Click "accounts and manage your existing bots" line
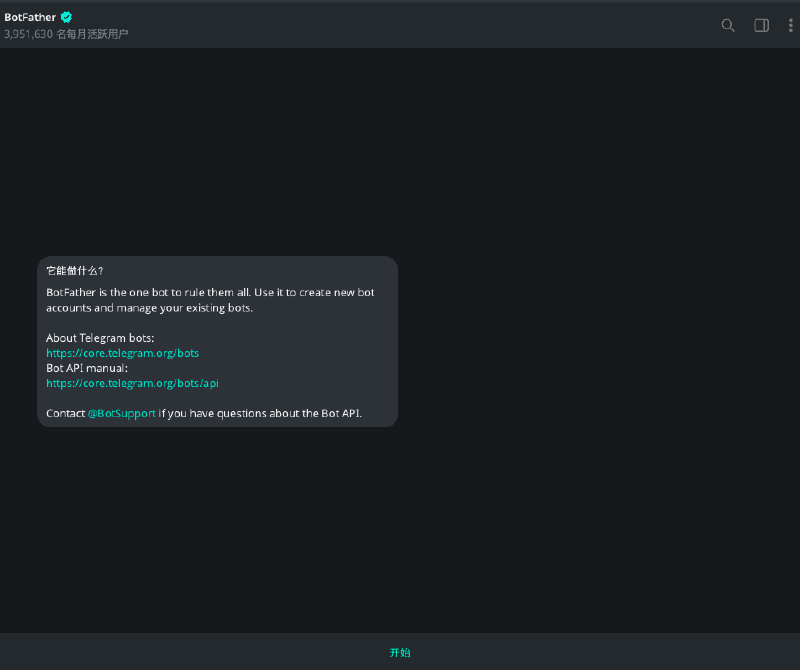 150,308
